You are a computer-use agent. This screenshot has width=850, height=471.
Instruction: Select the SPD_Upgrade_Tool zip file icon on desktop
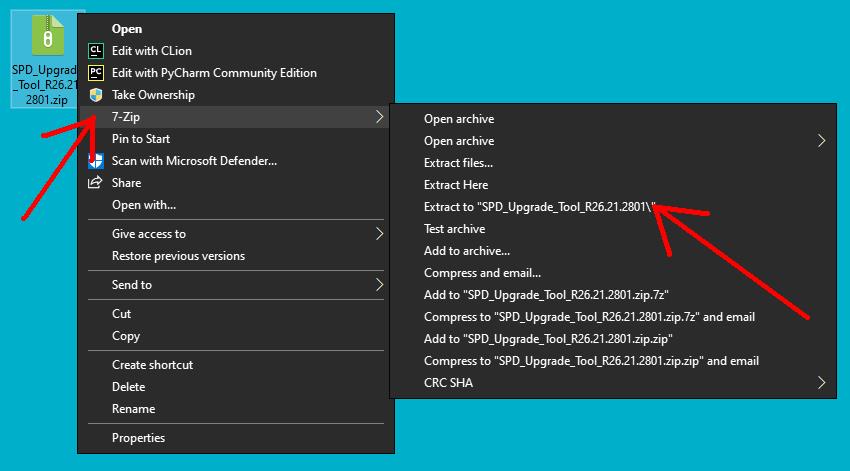point(48,36)
